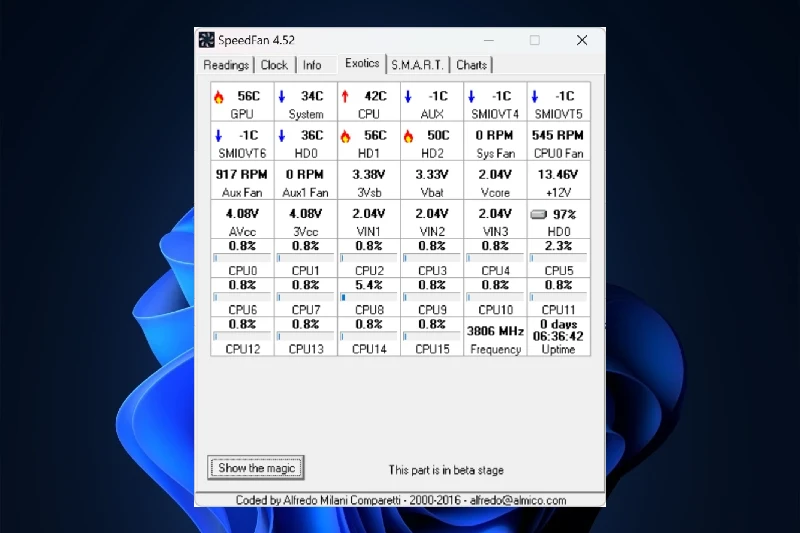Image resolution: width=800 pixels, height=533 pixels.
Task: Click the CPU12 usage bar
Action: pos(242,337)
